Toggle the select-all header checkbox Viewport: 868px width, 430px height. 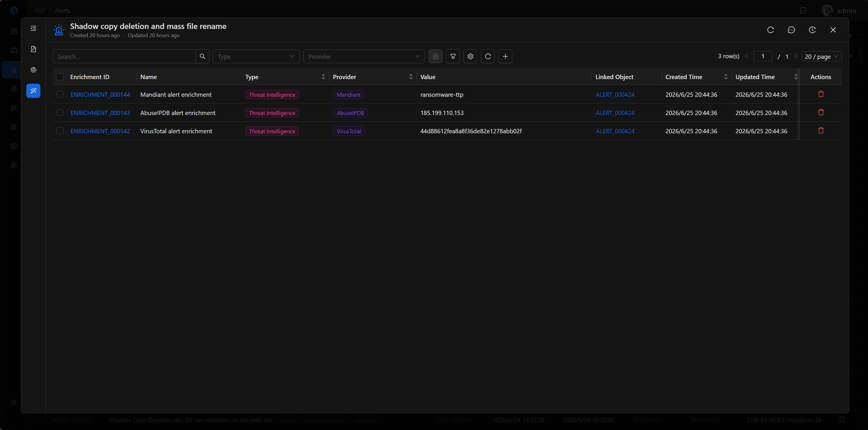(x=60, y=77)
